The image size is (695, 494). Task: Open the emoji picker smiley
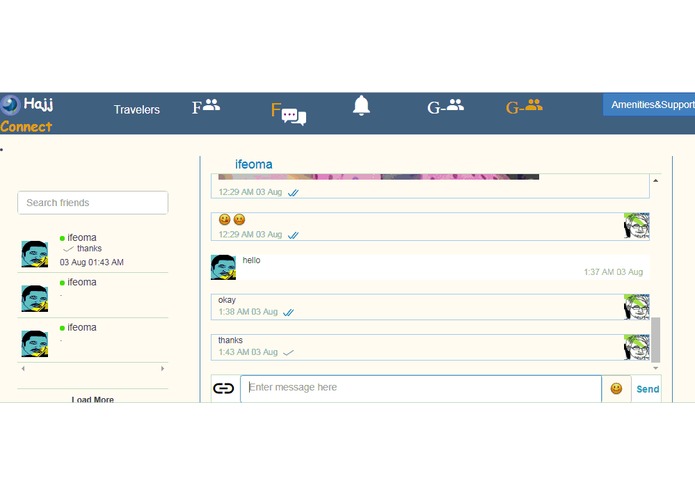point(616,389)
